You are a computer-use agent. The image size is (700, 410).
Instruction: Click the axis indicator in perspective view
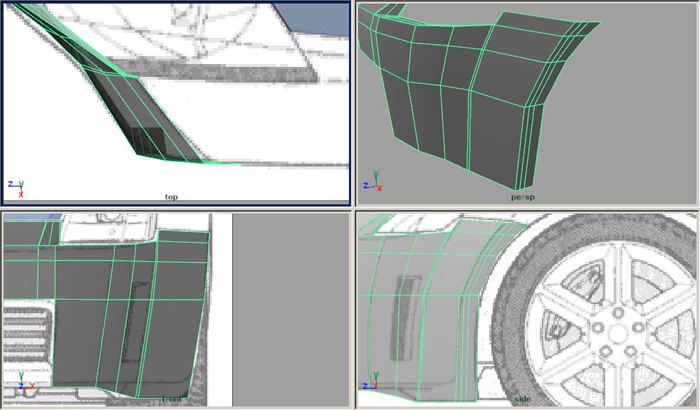[373, 187]
